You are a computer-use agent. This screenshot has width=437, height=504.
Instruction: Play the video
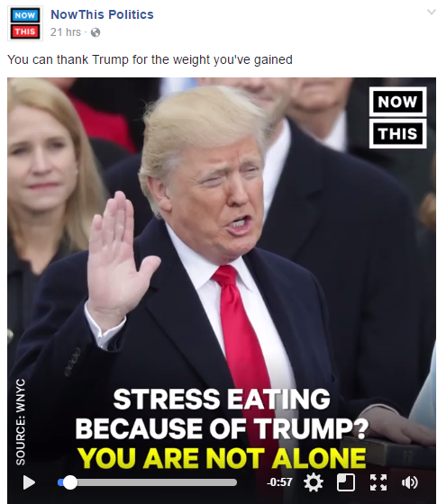29,482
